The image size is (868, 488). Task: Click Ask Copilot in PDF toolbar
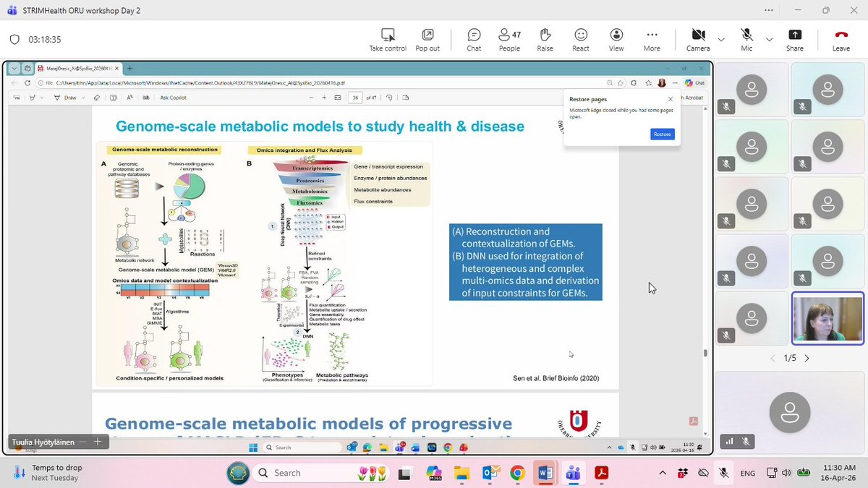pos(174,98)
